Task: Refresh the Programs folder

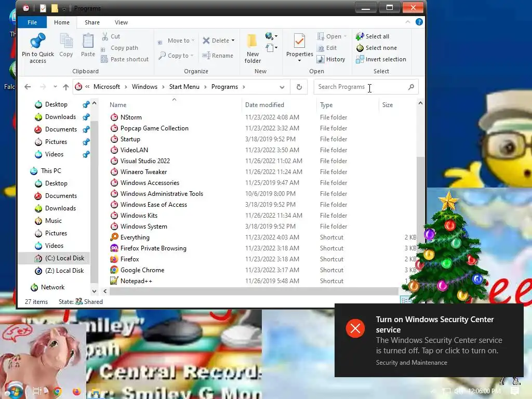Action: [x=299, y=87]
